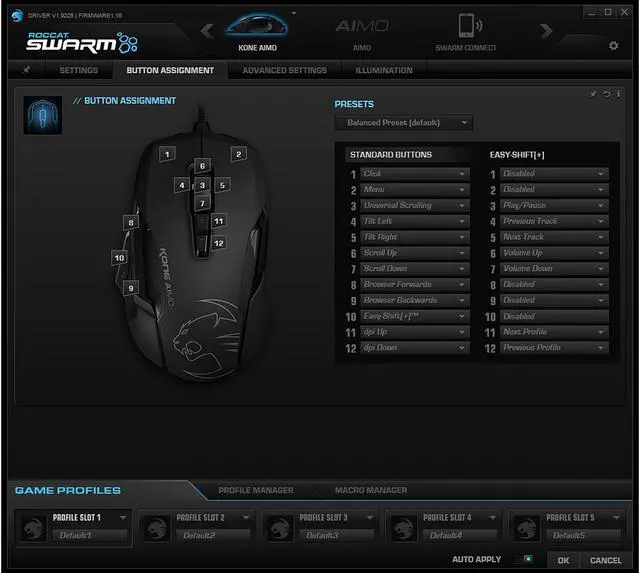640x573 pixels.
Task: Select the AIMO device logo
Action: pyautogui.click(x=362, y=27)
